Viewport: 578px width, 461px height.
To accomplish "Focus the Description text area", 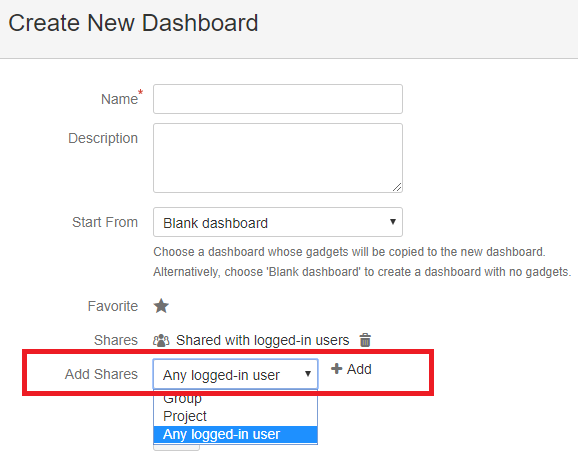I will coord(278,158).
